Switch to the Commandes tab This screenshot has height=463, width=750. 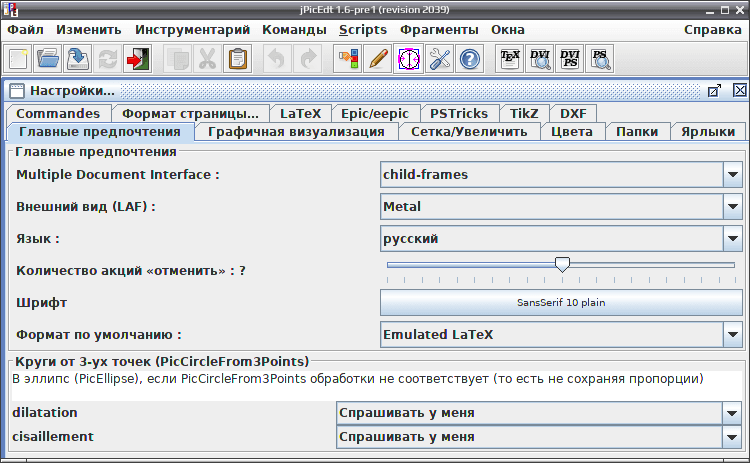point(58,113)
